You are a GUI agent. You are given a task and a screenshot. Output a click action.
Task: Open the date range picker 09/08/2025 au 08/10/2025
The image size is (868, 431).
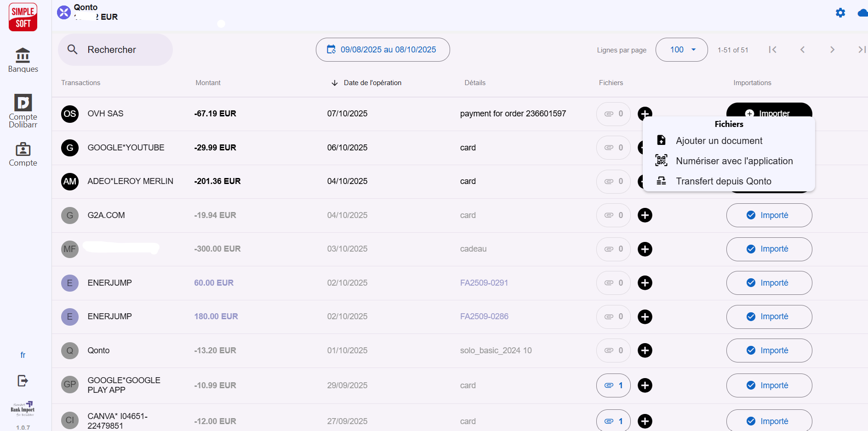coord(383,49)
